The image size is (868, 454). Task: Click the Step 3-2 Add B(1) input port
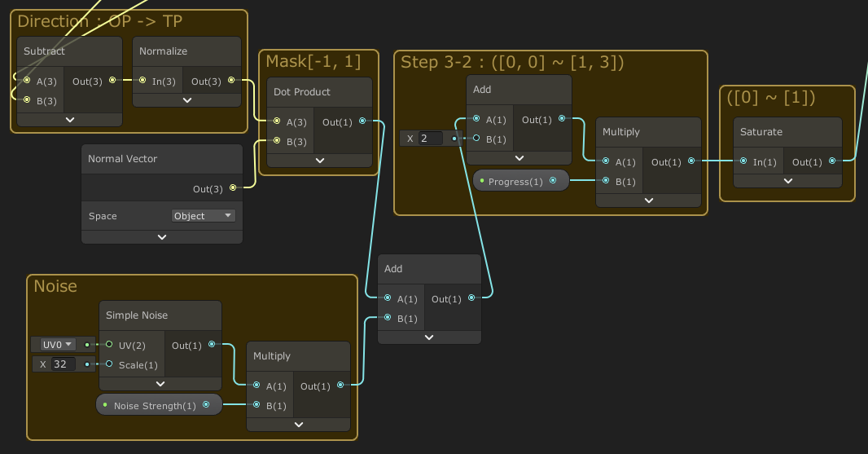tap(476, 138)
